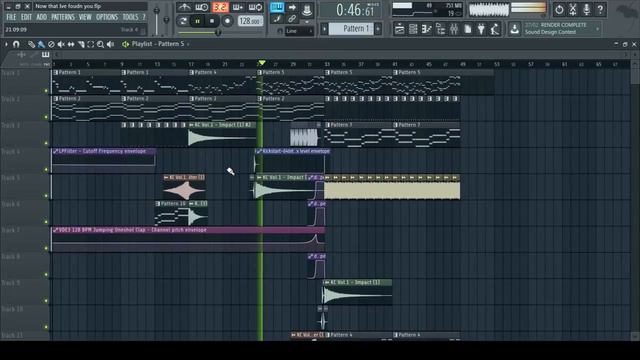Click the project page icon
This screenshot has width=640, height=360.
(468, 29)
